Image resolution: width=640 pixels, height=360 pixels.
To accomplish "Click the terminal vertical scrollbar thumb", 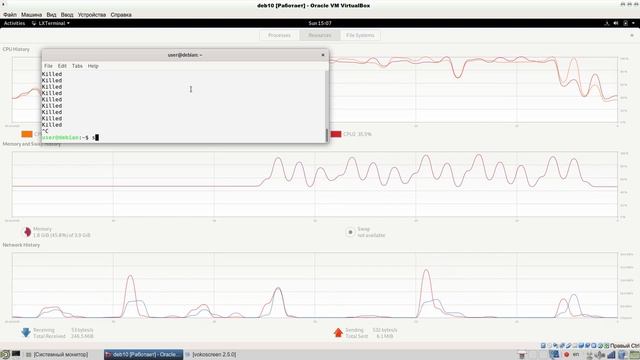I will [x=327, y=135].
